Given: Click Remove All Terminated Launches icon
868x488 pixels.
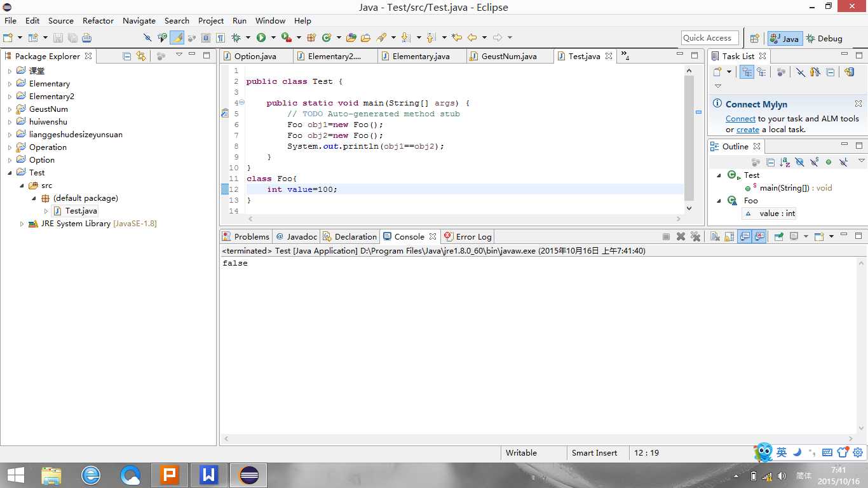Looking at the screenshot, I should click(x=695, y=236).
